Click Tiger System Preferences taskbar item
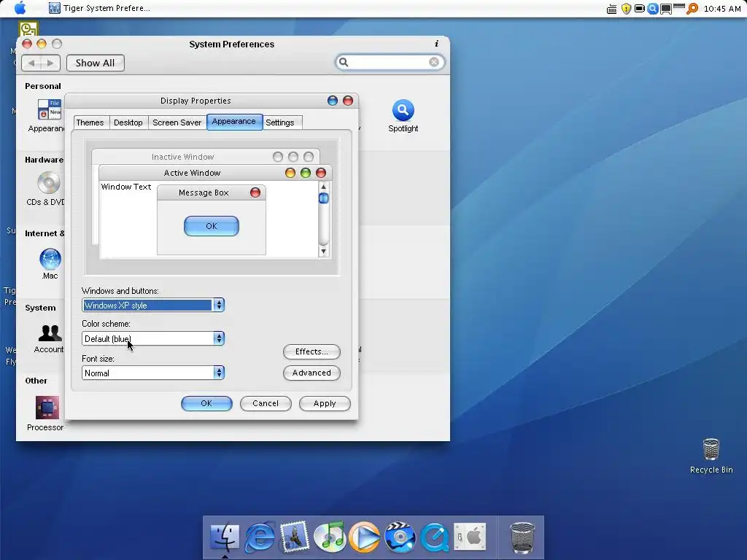Screen dimensions: 747x560 click(99, 8)
